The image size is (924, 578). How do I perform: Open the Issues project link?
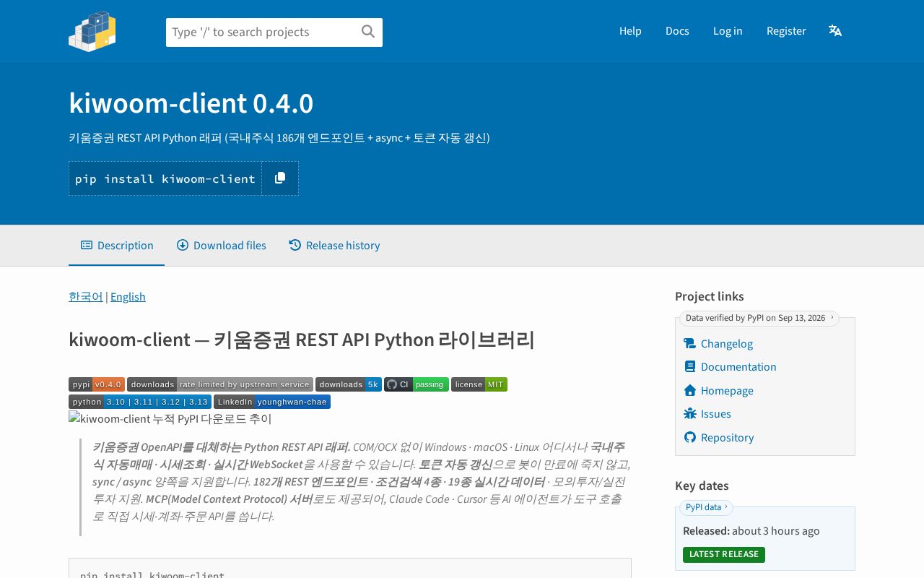click(716, 414)
